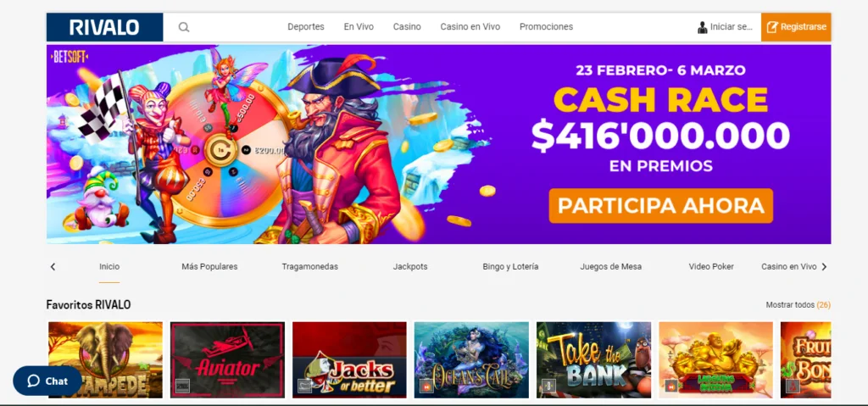Launch Jacks or Better game thumbnail
868x406 pixels.
tap(349, 360)
